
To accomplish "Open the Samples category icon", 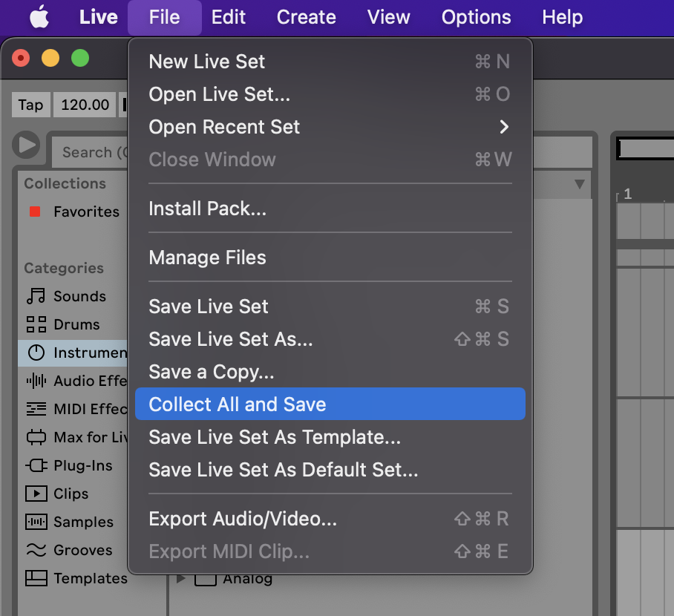I will pyautogui.click(x=36, y=522).
